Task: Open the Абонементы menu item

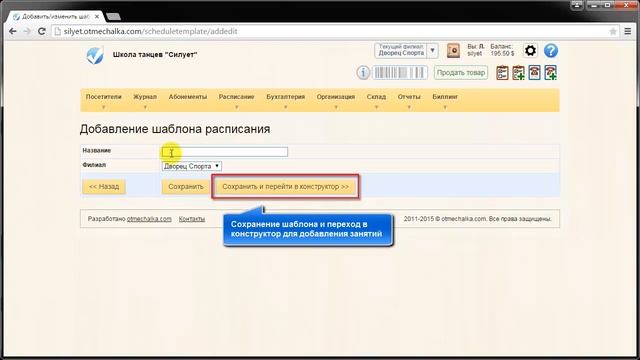Action: coord(188,97)
